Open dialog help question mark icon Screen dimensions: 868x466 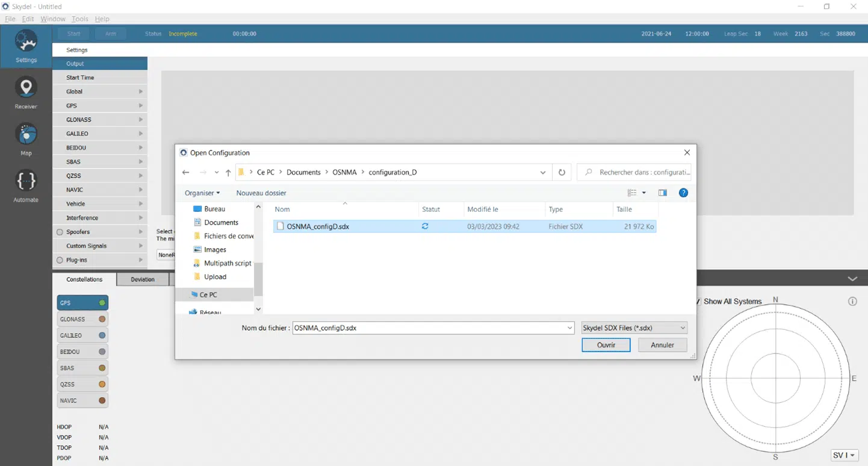coord(683,193)
